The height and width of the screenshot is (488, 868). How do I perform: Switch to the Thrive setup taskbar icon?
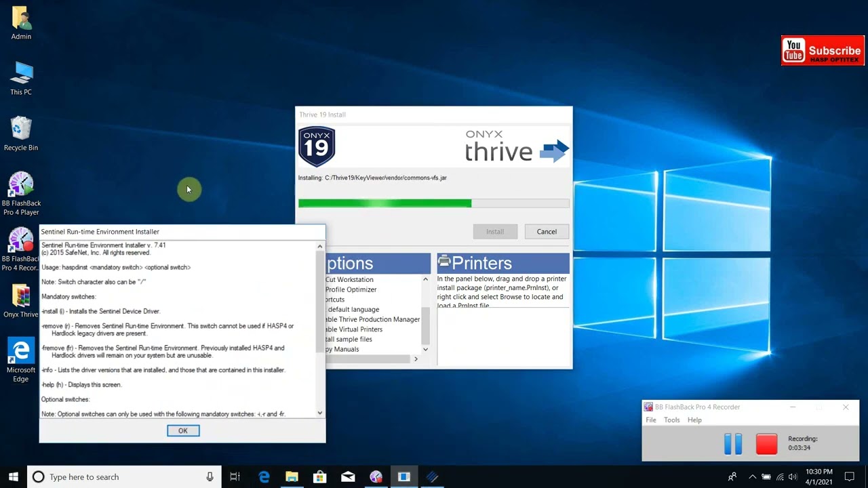(x=432, y=477)
